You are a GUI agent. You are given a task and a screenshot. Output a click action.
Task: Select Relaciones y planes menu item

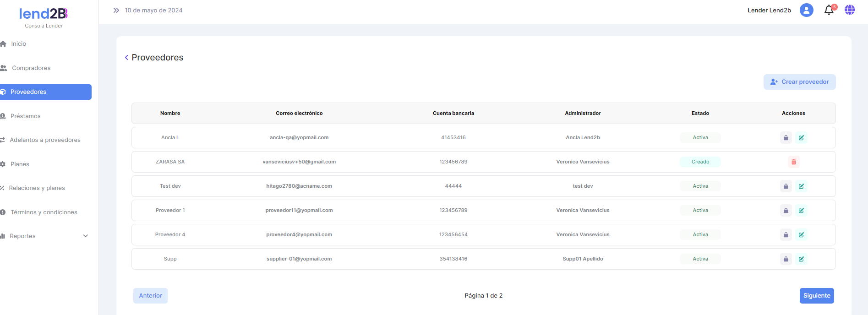tap(37, 188)
